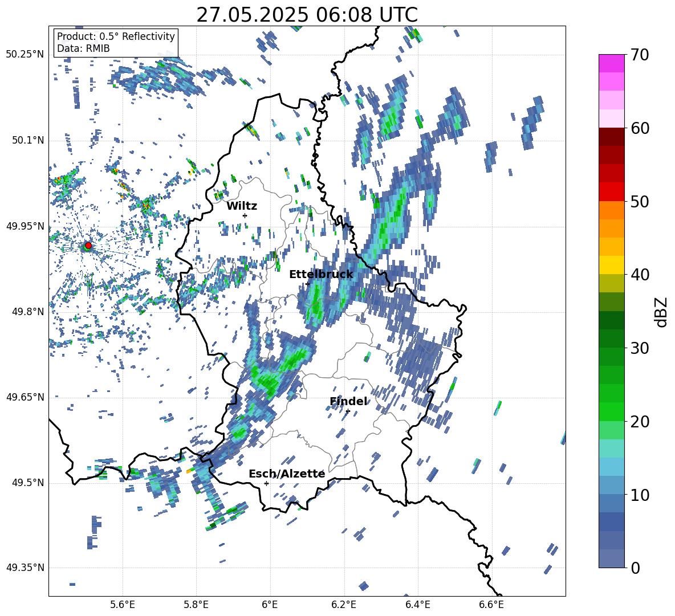Screen dimensions: 675x616
Task: Click the 6.4°E longitude label
Action: [x=417, y=605]
